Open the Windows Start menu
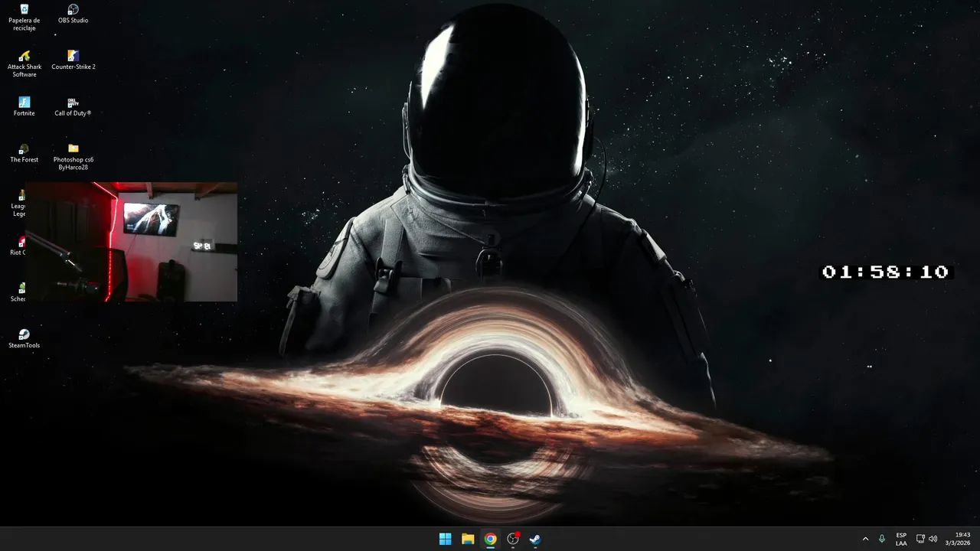This screenshot has width=980, height=551. [445, 539]
